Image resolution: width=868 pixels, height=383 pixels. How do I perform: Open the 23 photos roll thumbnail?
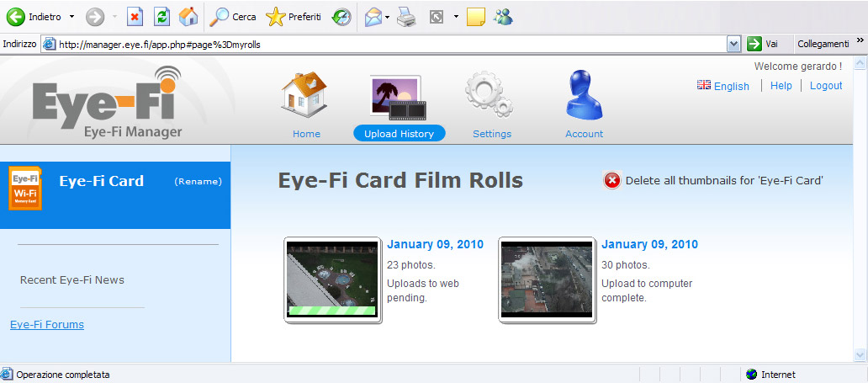point(333,280)
